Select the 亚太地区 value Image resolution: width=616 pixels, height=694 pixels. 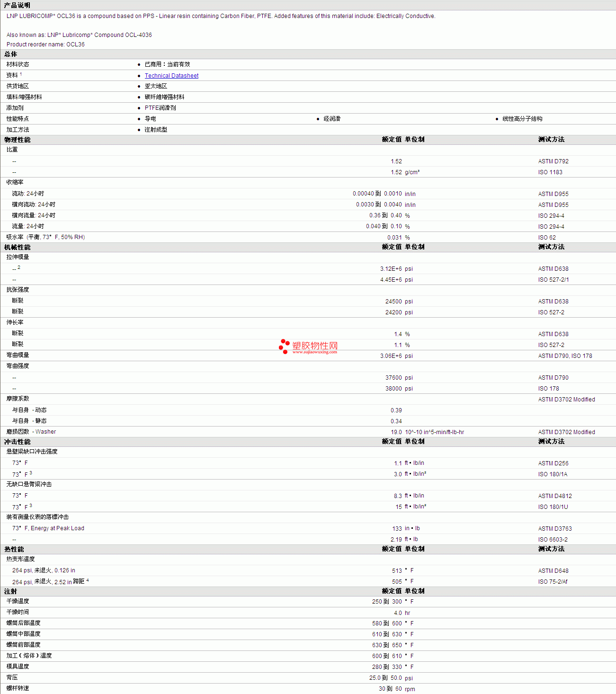156,86
